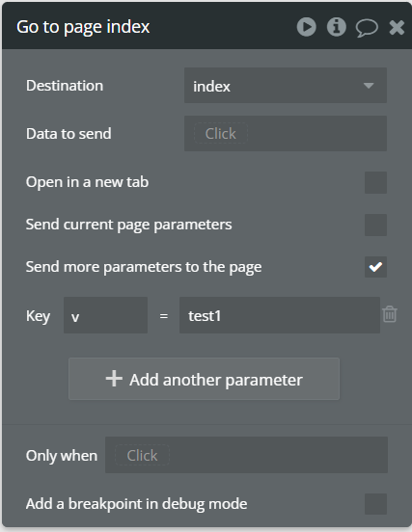Viewport: 412px width, 532px height.
Task: Open the comment bubble icon
Action: coord(367,28)
